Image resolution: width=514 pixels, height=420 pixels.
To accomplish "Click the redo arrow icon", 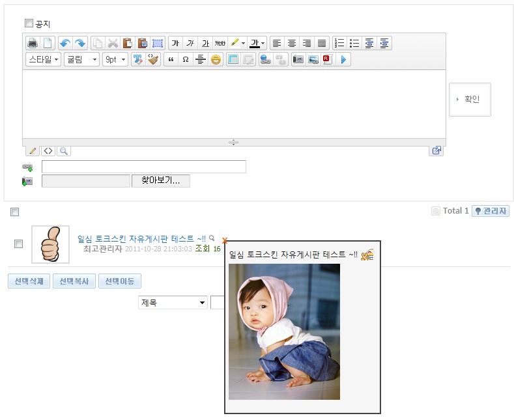I will 79,44.
